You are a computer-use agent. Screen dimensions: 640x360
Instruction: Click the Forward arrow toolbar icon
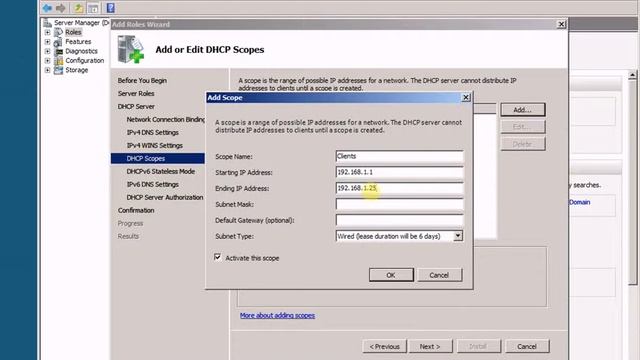pyautogui.click(x=61, y=8)
